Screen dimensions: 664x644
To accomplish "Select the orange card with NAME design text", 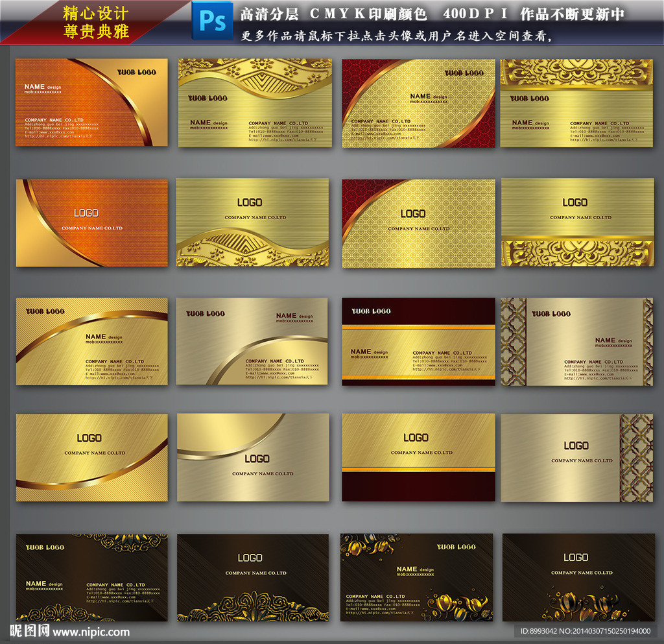I will 91,102.
